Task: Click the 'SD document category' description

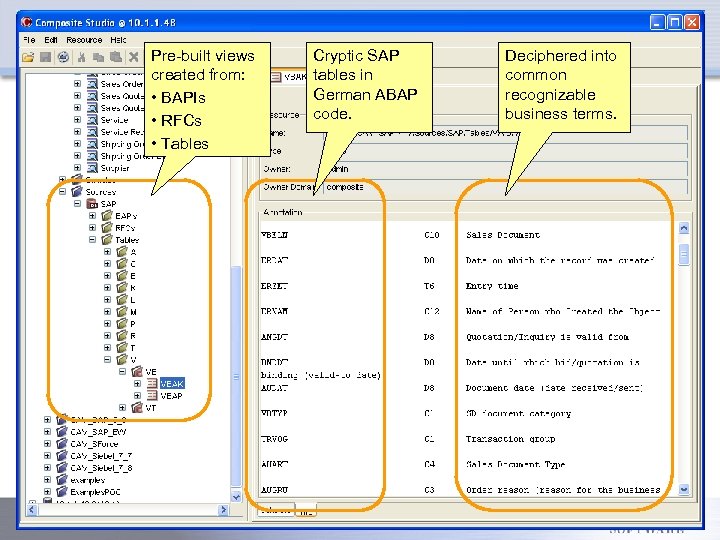Action: (518, 413)
